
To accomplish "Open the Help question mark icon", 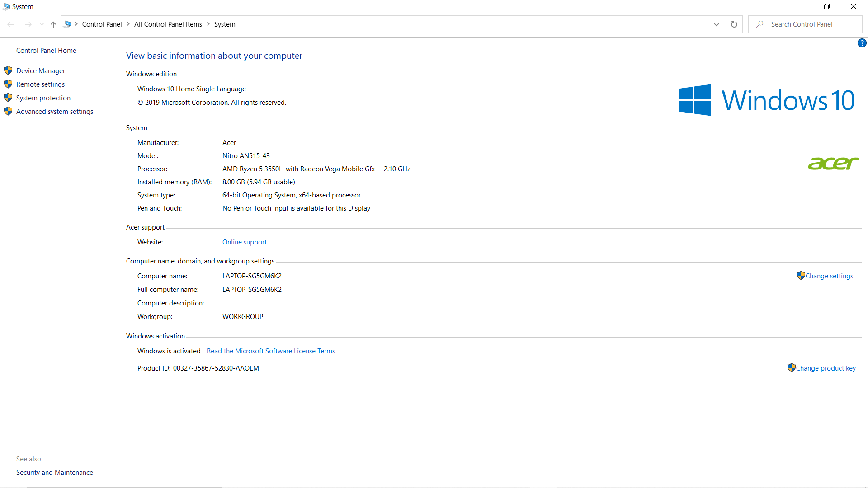I will click(862, 43).
